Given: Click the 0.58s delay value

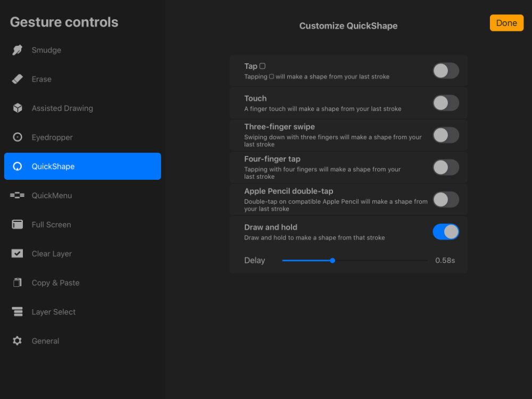Looking at the screenshot, I should pyautogui.click(x=445, y=261).
